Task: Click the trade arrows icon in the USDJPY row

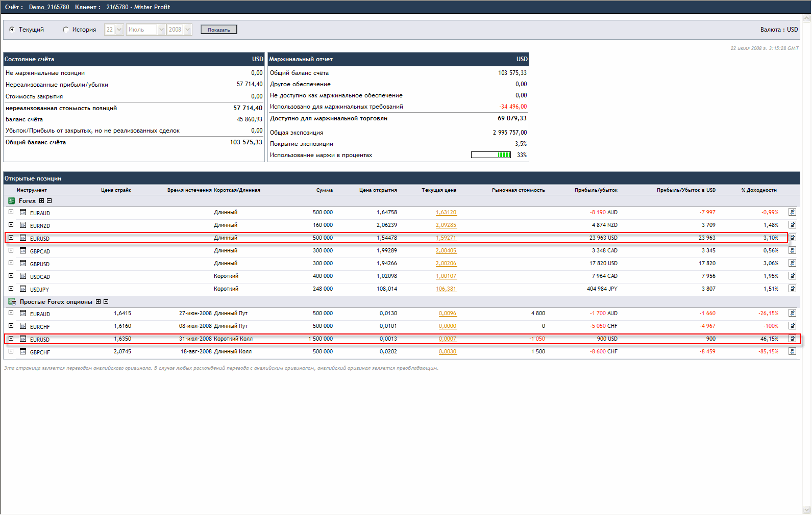Action: pyautogui.click(x=792, y=289)
